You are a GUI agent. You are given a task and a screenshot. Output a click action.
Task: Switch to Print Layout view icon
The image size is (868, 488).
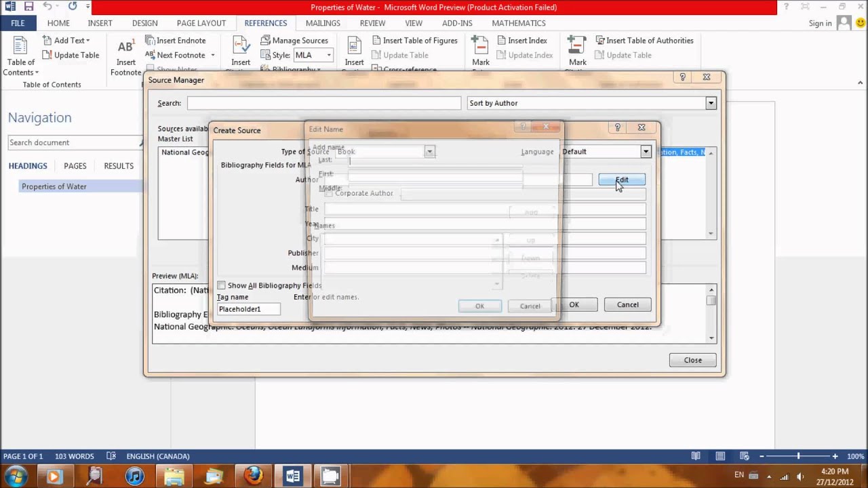[x=720, y=456]
